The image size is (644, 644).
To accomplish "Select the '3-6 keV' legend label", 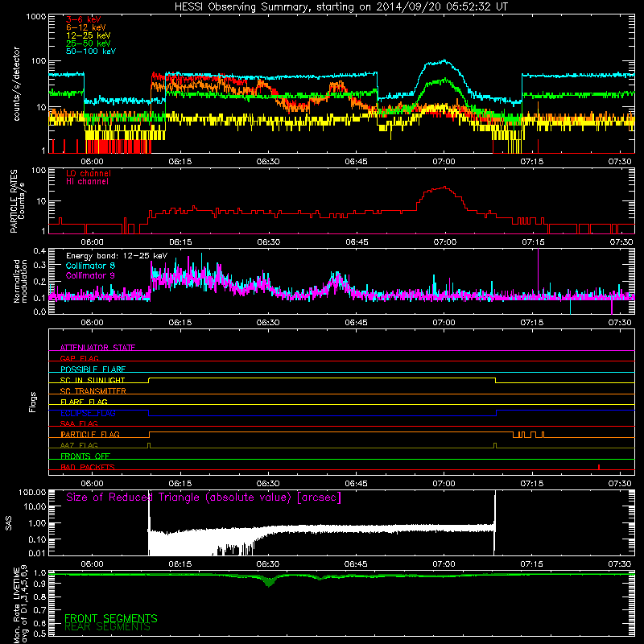I will [84, 19].
